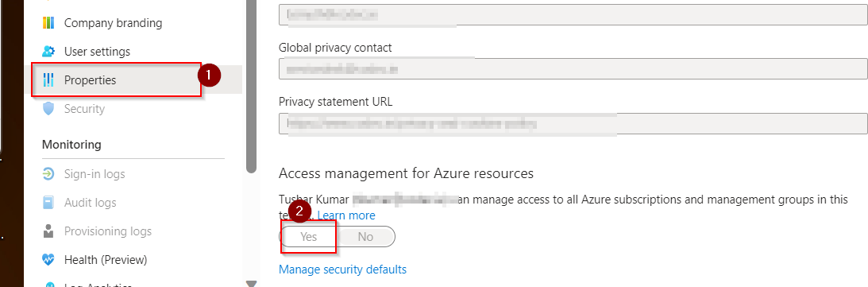Open the Learn more link
Image resolution: width=868 pixels, height=287 pixels.
coord(346,215)
